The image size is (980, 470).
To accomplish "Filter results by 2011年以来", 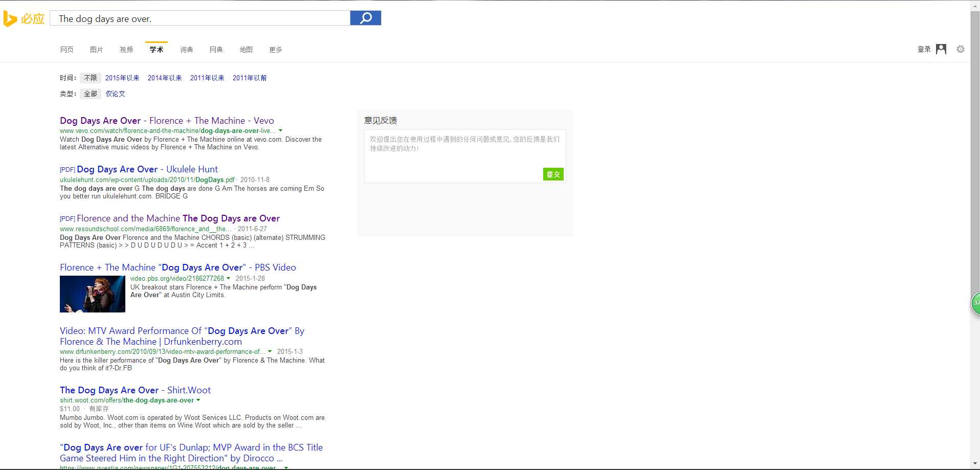I will tap(207, 78).
